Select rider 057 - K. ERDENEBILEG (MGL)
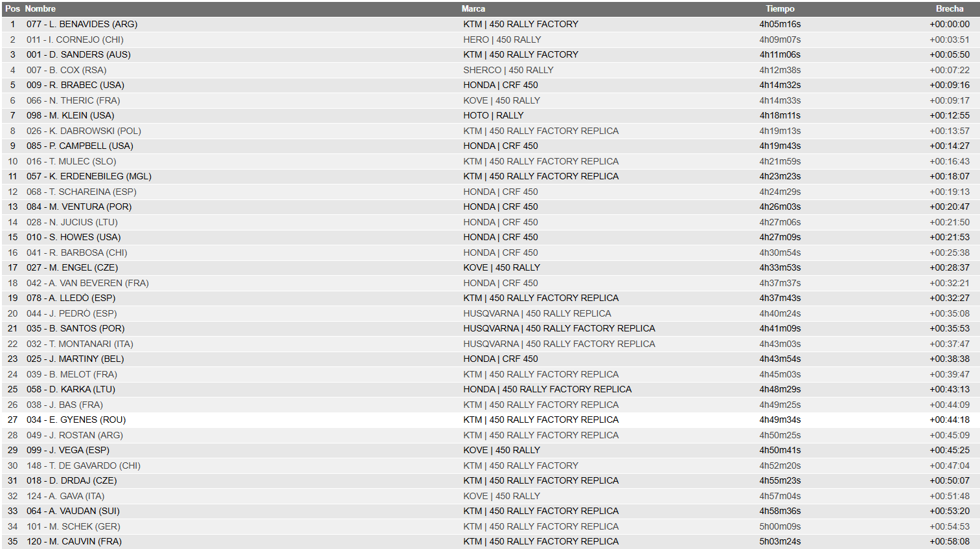The image size is (980, 549). click(x=89, y=176)
